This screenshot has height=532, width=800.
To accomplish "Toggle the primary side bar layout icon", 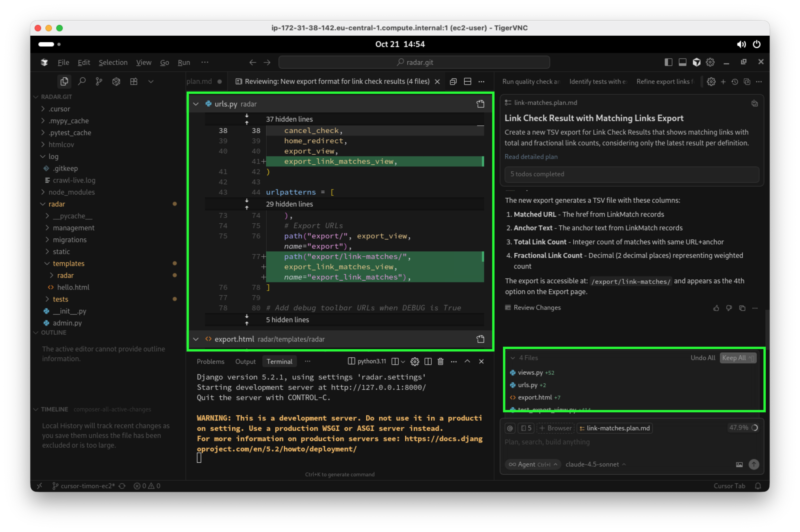I will [668, 62].
